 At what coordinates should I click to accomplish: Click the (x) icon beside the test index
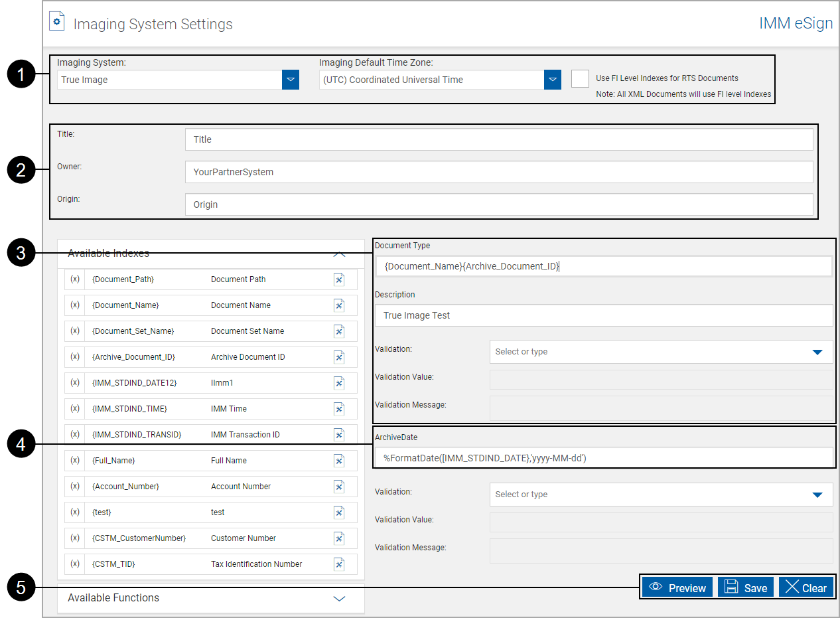74,512
